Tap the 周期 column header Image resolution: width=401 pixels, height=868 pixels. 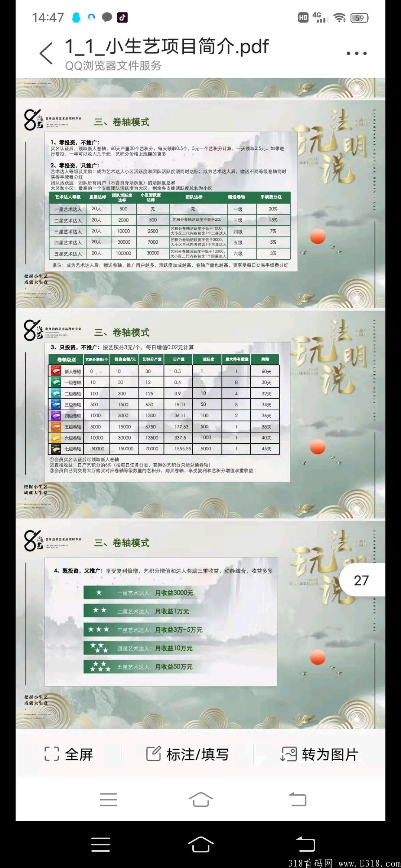pos(265,359)
